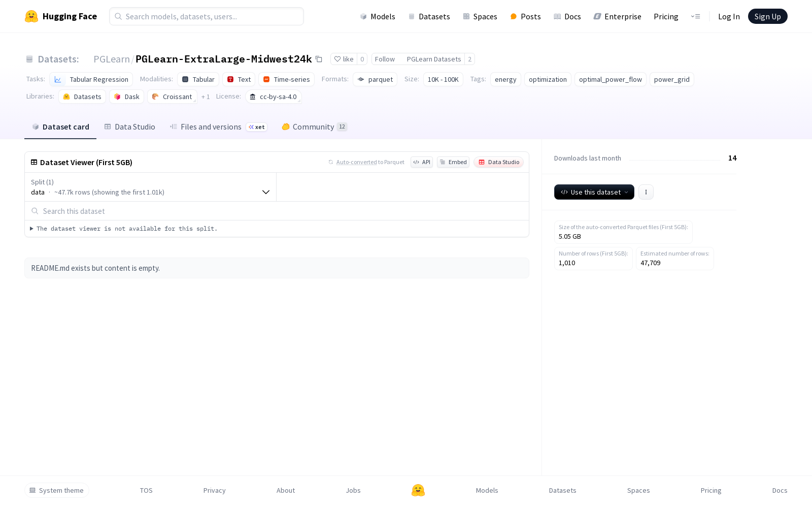Go to Spaces in the top navigation
Image resolution: width=812 pixels, height=508 pixels.
pos(480,16)
